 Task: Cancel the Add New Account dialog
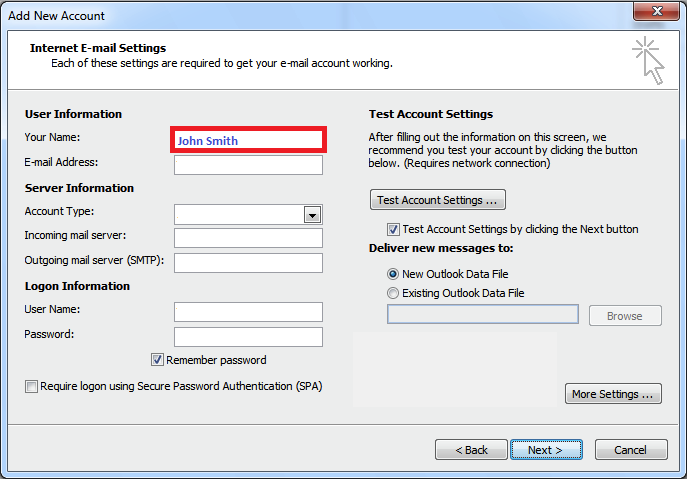click(x=631, y=450)
